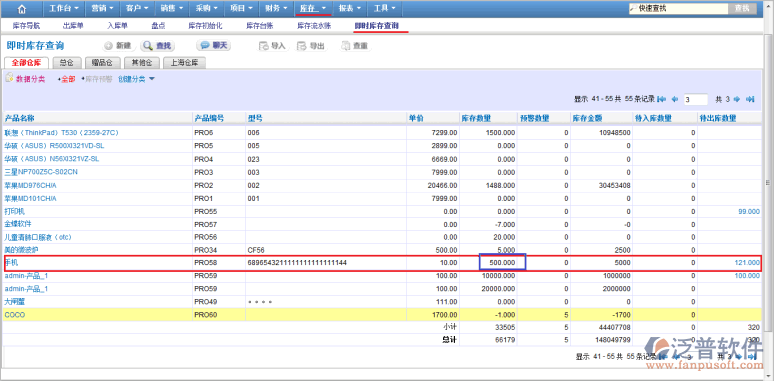Open the 查找 (Search) magnifier button

[157, 46]
